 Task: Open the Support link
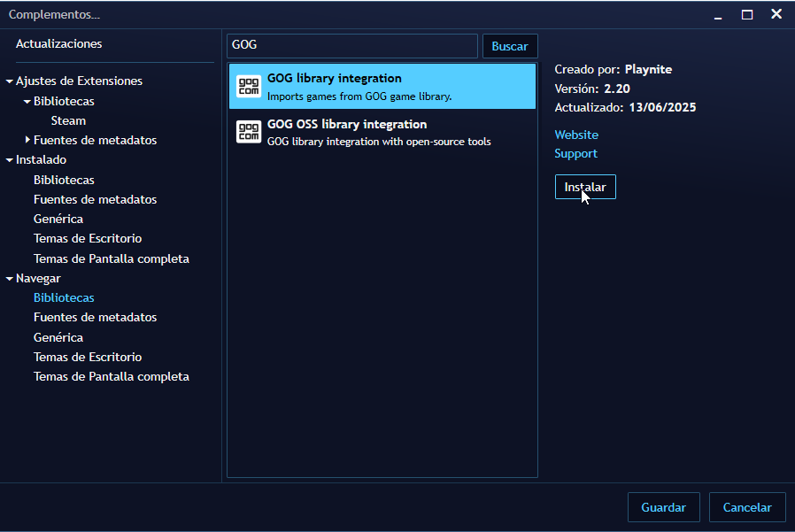575,153
